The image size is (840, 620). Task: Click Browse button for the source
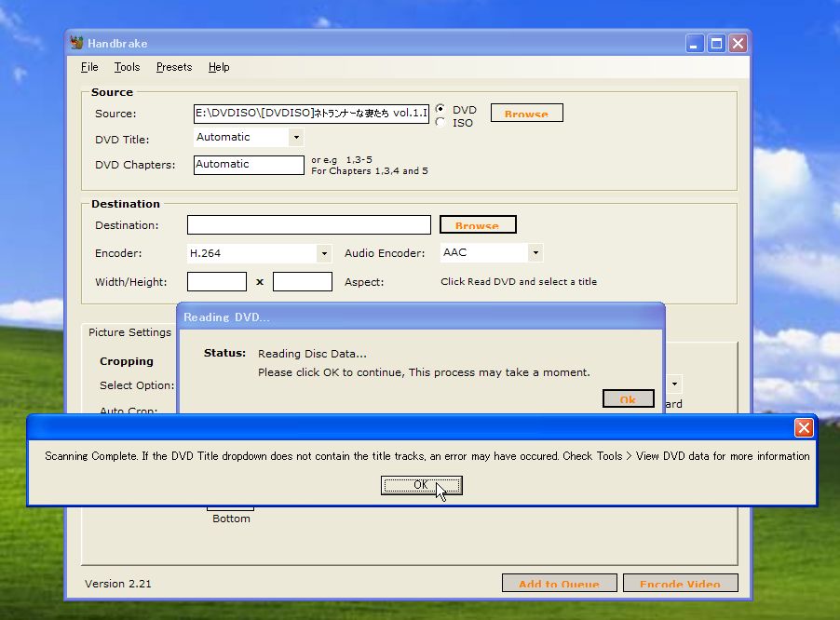click(526, 113)
